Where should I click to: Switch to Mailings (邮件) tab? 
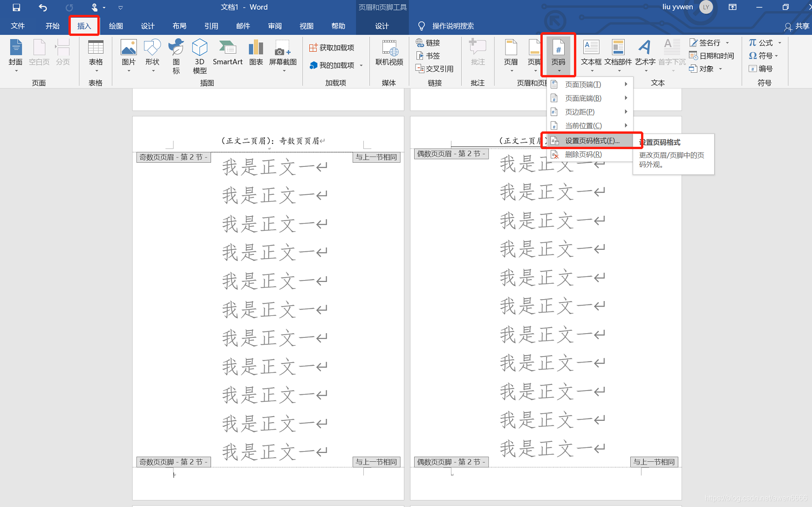243,26
